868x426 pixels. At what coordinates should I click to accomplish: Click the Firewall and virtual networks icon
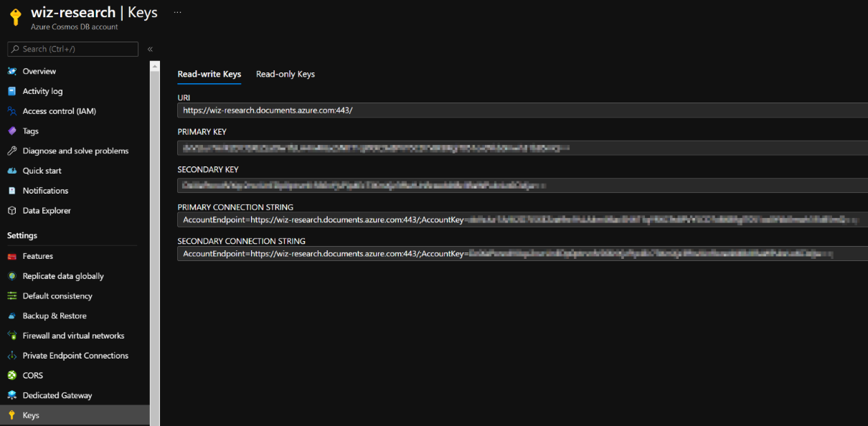(11, 336)
